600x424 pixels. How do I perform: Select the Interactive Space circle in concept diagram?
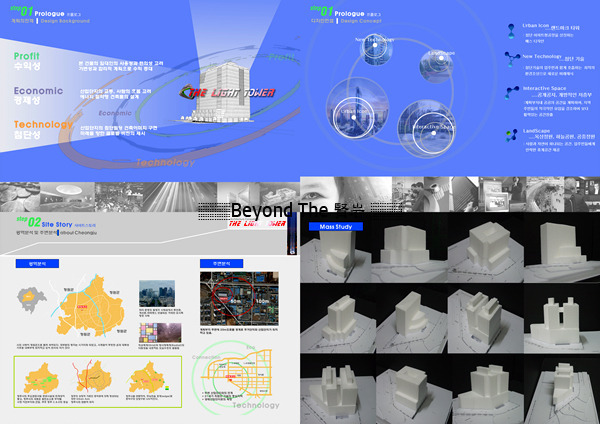tap(427, 129)
